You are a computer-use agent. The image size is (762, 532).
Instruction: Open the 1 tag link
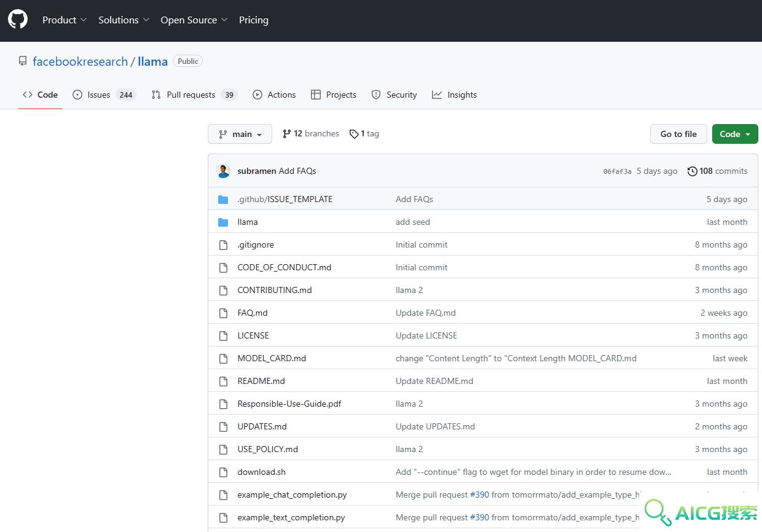pyautogui.click(x=364, y=134)
